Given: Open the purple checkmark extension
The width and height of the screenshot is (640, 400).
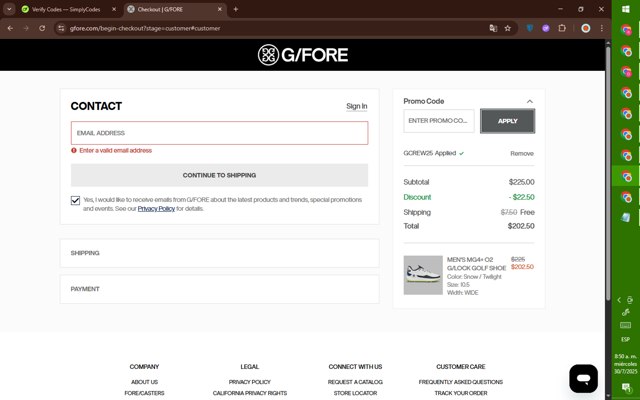Looking at the screenshot, I should tap(546, 28).
